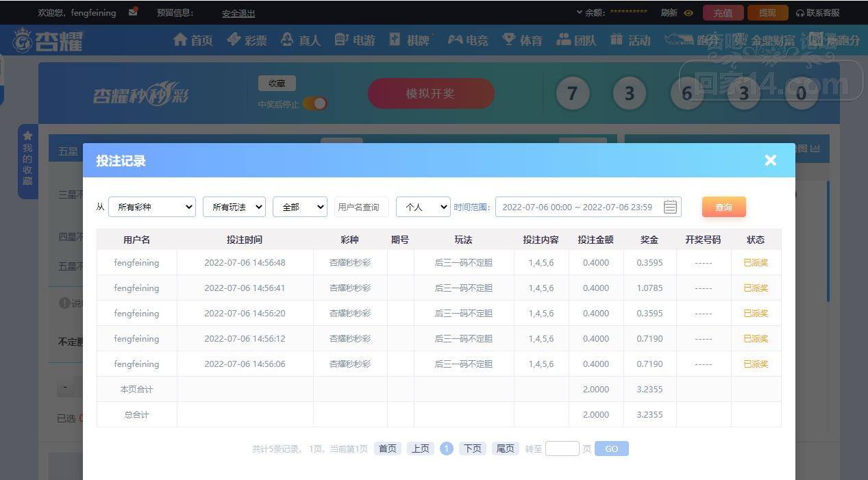Click the mail envelope icon beside username
Screen dimensions: 868x480
(x=133, y=12)
